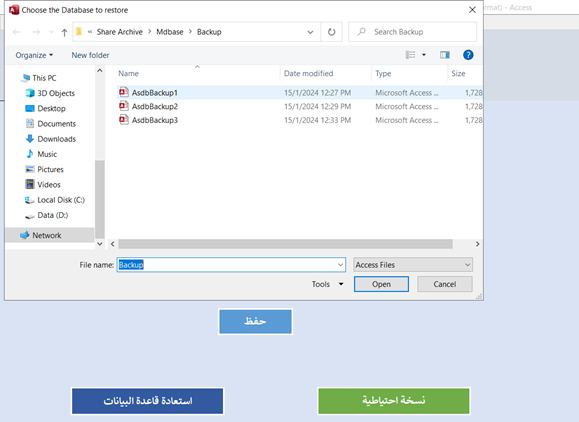Click Backup in the address path

click(x=209, y=32)
